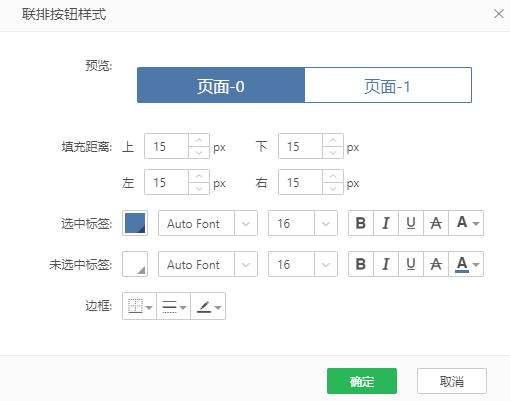Pick background color of selected label (选中标签)
Viewport: 510px width, 401px height.
coord(135,223)
